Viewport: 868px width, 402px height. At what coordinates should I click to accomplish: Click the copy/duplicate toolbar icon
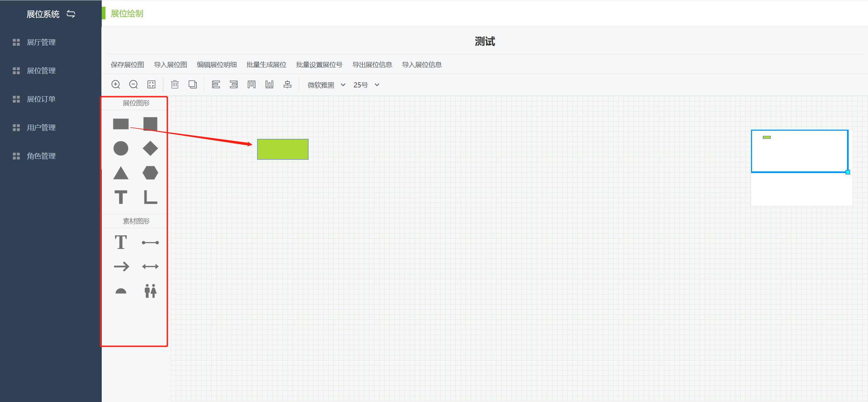click(x=193, y=84)
